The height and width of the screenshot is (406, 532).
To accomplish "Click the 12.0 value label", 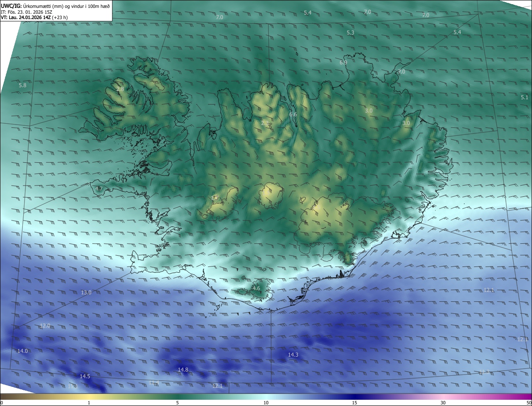I will (45, 326).
